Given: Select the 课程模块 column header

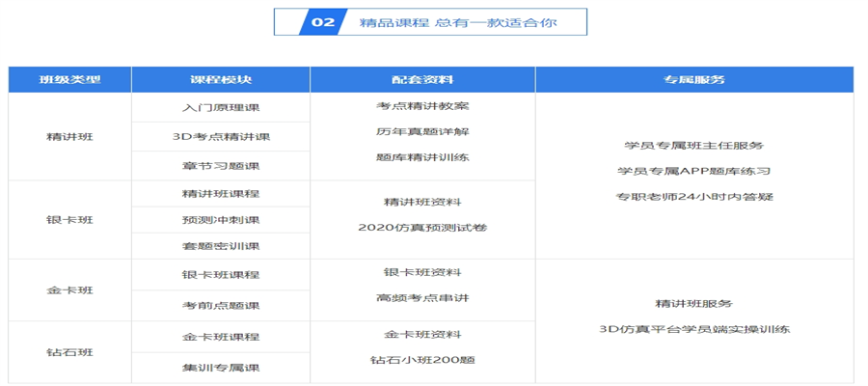Looking at the screenshot, I should pos(221,79).
